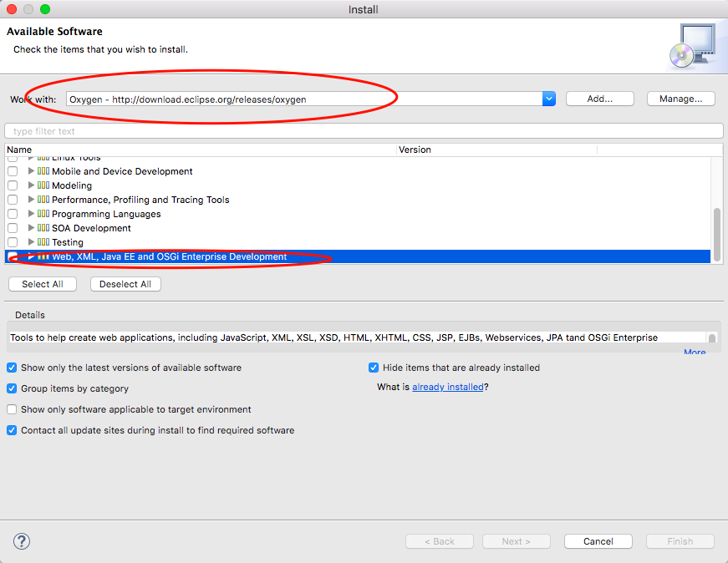Image resolution: width=728 pixels, height=563 pixels.
Task: Click Select All button
Action: (43, 284)
